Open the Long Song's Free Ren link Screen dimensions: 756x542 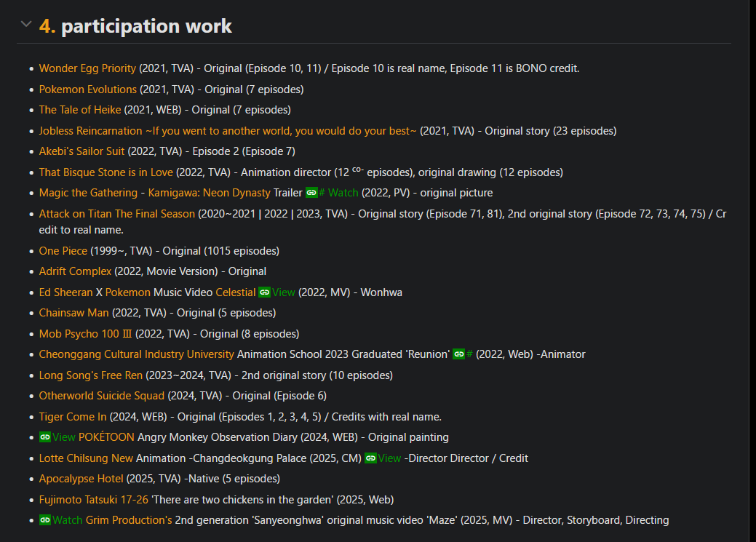click(x=91, y=375)
